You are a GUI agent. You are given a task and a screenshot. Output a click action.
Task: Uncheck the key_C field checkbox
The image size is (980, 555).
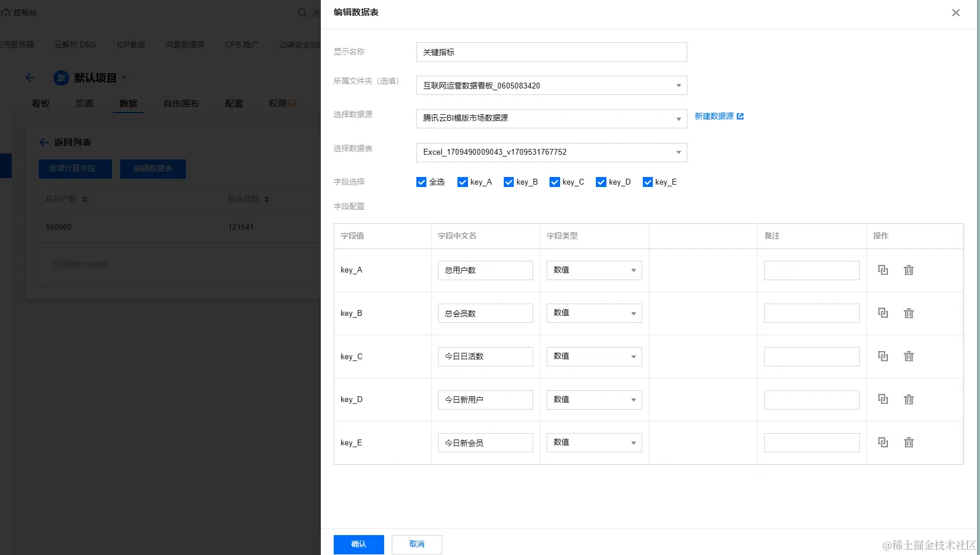pos(555,182)
